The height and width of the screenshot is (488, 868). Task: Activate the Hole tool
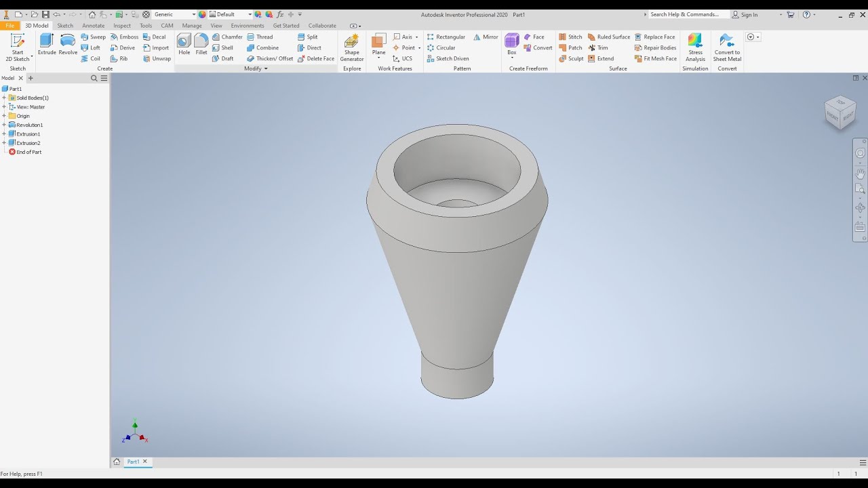[184, 45]
